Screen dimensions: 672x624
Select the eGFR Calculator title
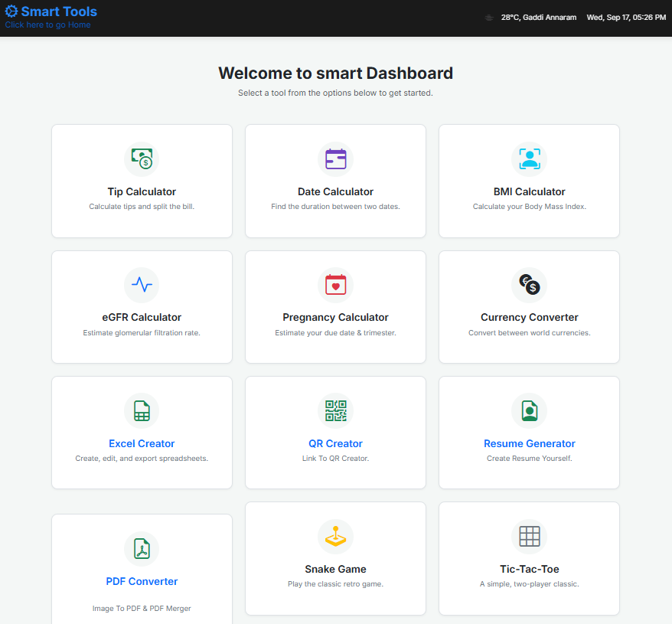[142, 318]
